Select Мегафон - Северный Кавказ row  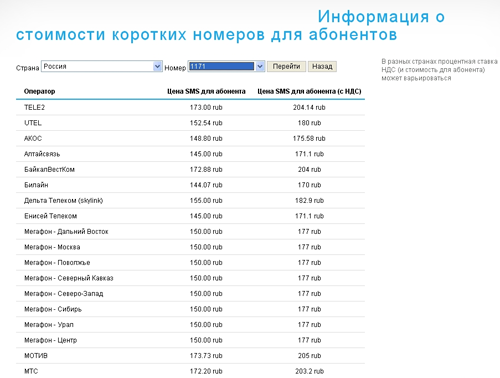(x=190, y=278)
